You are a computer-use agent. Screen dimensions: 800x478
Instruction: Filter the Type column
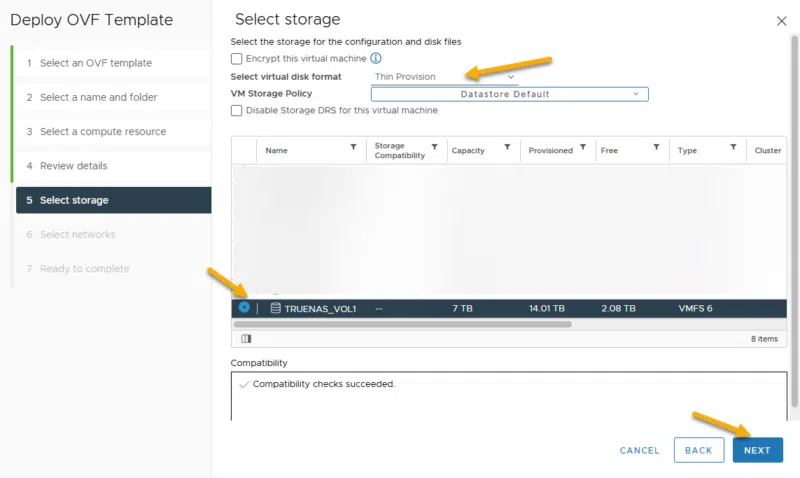pos(734,149)
